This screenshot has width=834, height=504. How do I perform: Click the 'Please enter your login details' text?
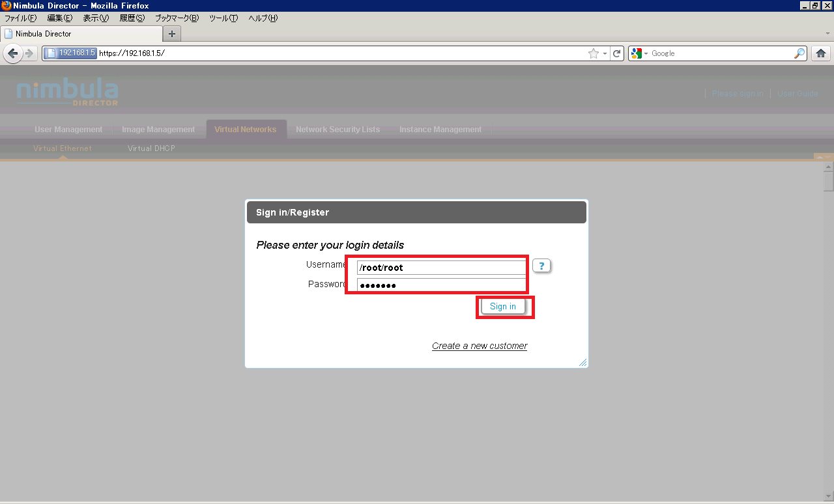(x=330, y=245)
